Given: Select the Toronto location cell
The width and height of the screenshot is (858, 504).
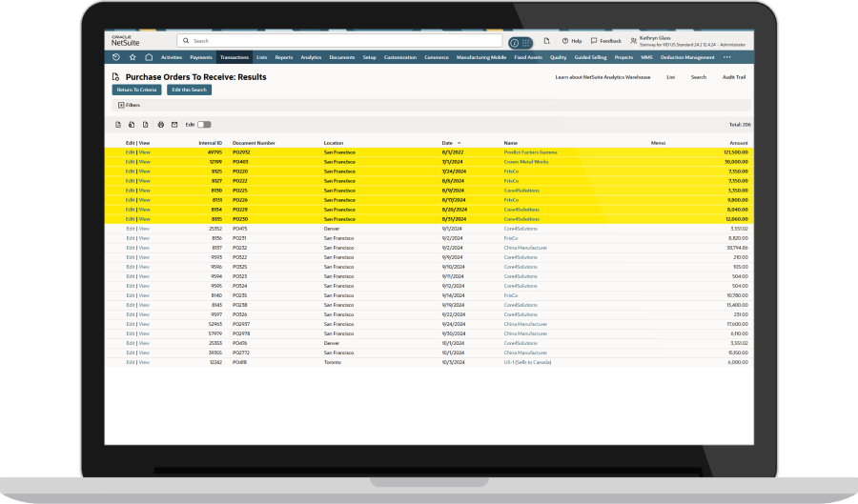Looking at the screenshot, I should pyautogui.click(x=332, y=362).
